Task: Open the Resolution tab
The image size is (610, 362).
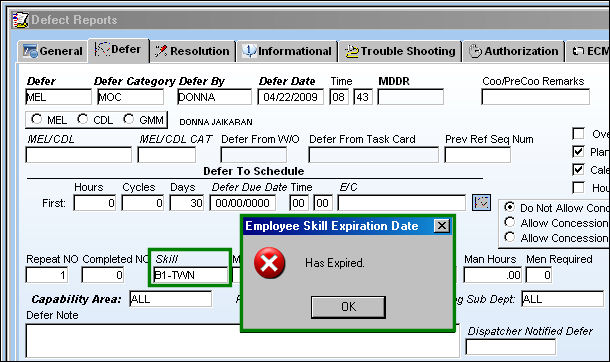Action: click(x=193, y=51)
